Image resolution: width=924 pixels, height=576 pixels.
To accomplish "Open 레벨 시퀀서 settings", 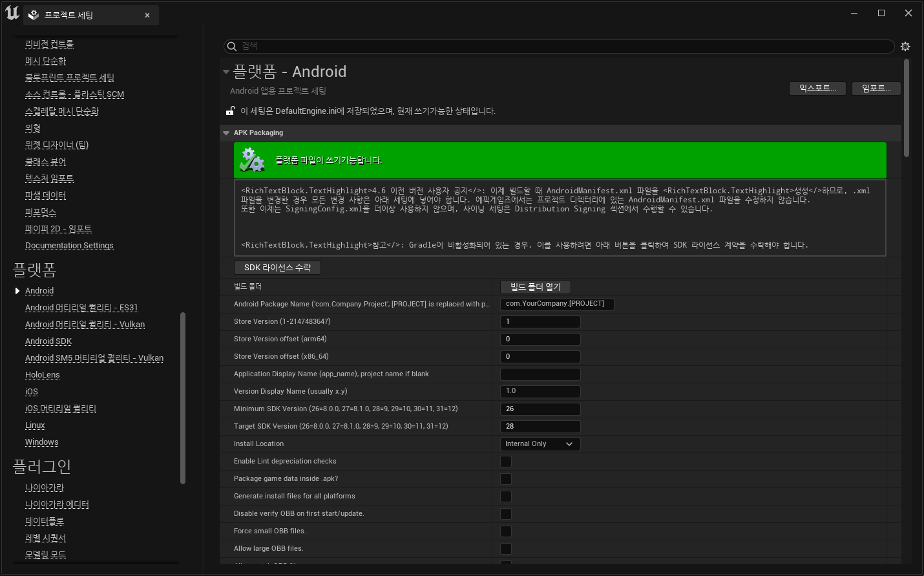I will point(45,538).
